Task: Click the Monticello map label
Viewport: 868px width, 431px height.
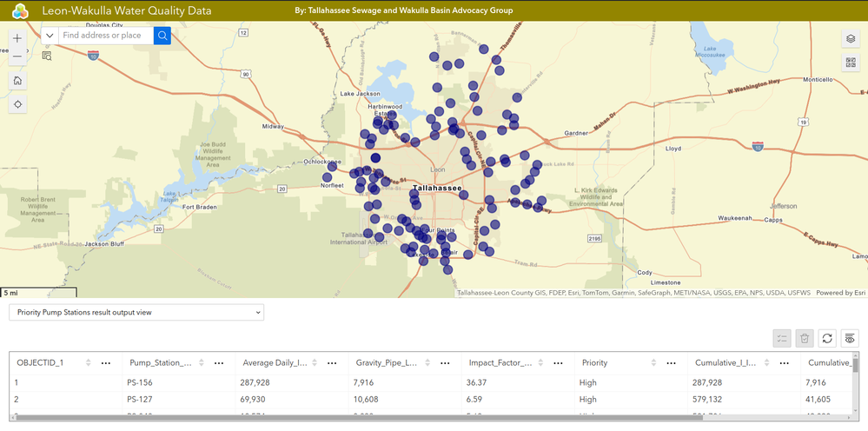Action: 818,80
